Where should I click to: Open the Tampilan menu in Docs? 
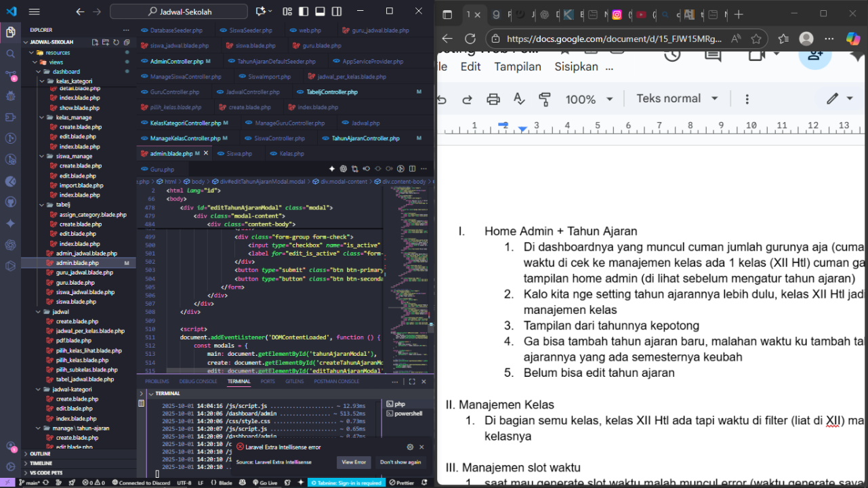517,66
